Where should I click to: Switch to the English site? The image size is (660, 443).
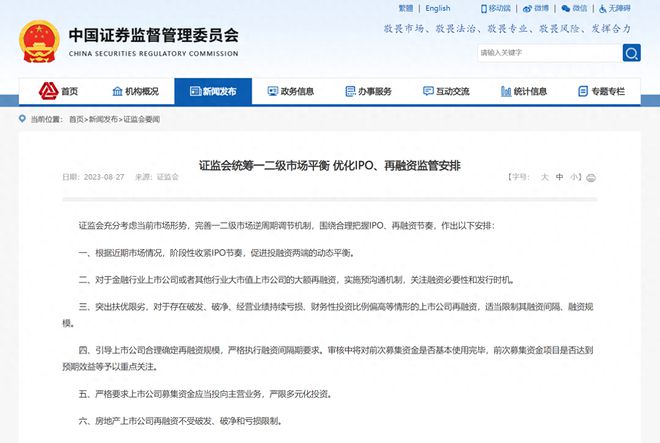[438, 8]
